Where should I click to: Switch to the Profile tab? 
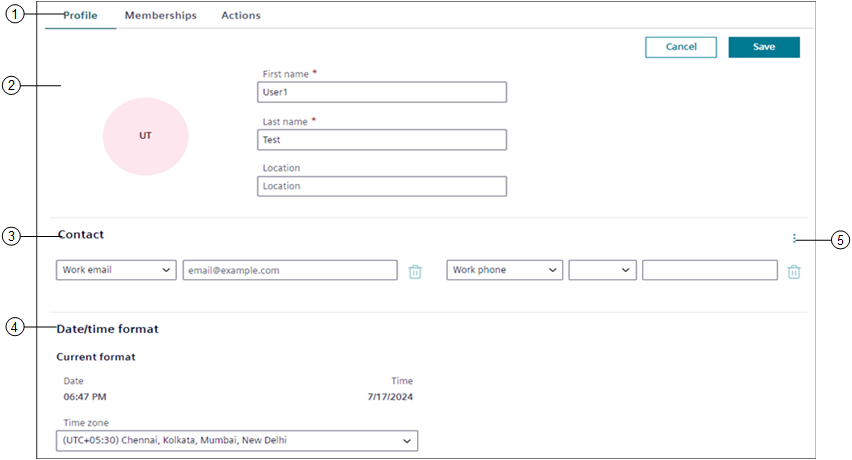click(x=80, y=16)
